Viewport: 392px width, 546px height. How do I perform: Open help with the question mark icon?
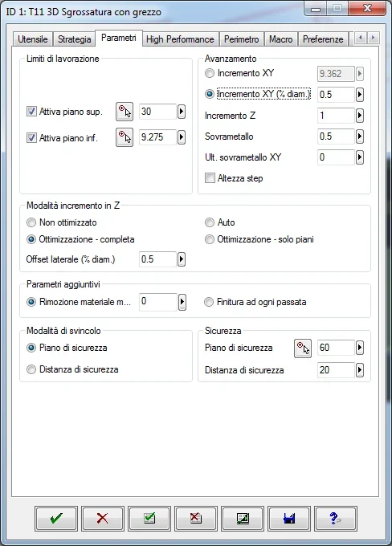[x=336, y=518]
